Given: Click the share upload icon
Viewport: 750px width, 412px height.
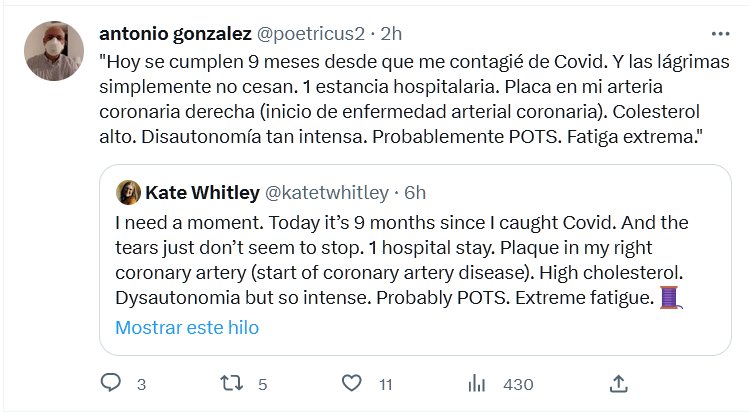Looking at the screenshot, I should coord(618,383).
